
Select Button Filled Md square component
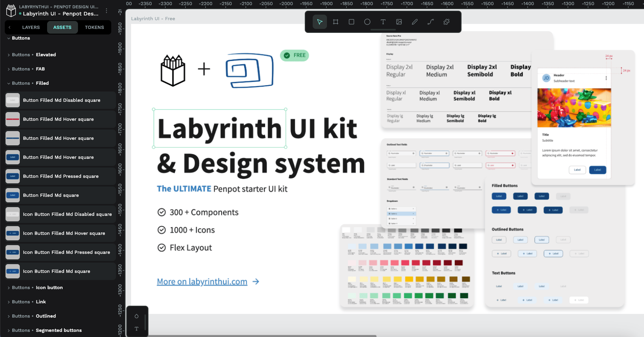coord(61,195)
